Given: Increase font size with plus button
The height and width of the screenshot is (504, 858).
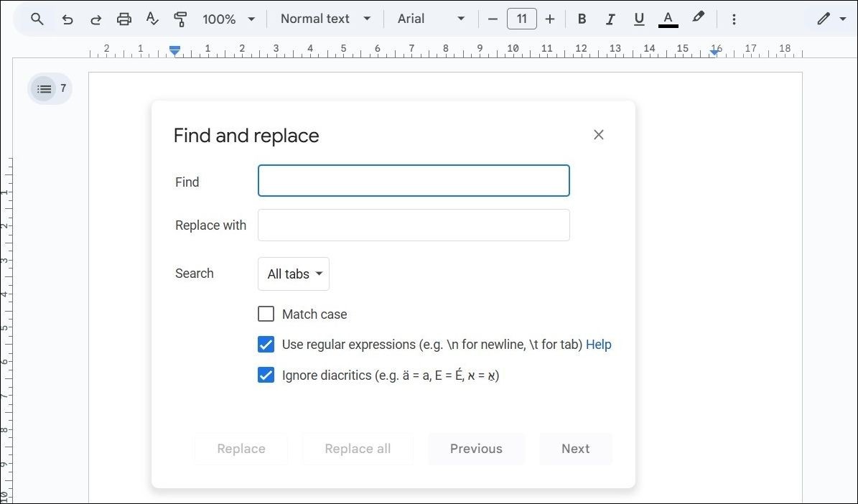Looking at the screenshot, I should tap(550, 19).
